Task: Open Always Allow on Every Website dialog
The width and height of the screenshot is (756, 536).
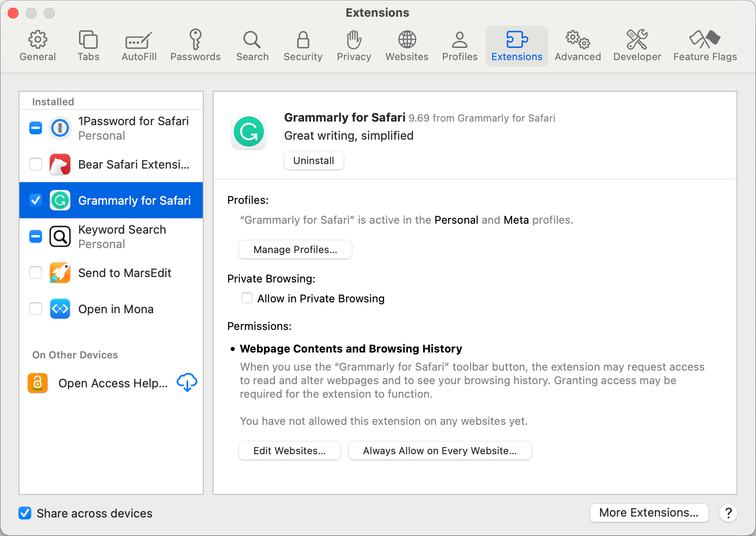Action: (x=439, y=451)
